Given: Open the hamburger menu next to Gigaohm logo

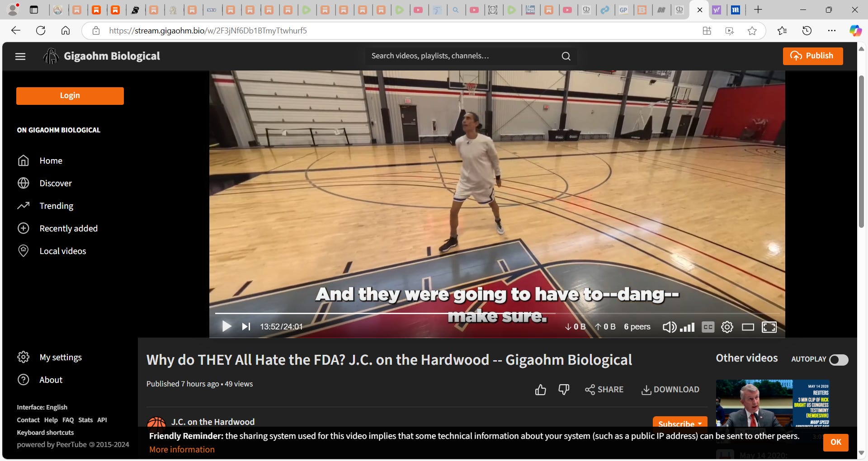Looking at the screenshot, I should [x=20, y=56].
